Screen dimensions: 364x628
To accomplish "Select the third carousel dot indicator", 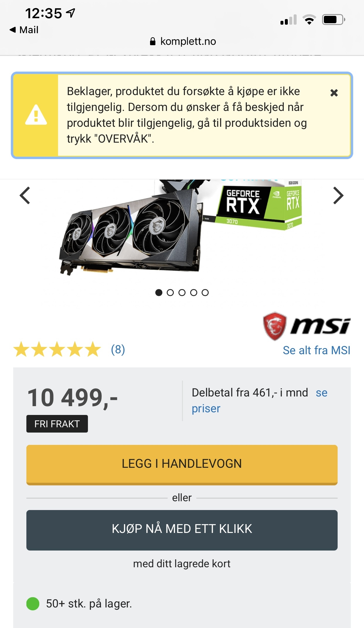I will (x=182, y=293).
